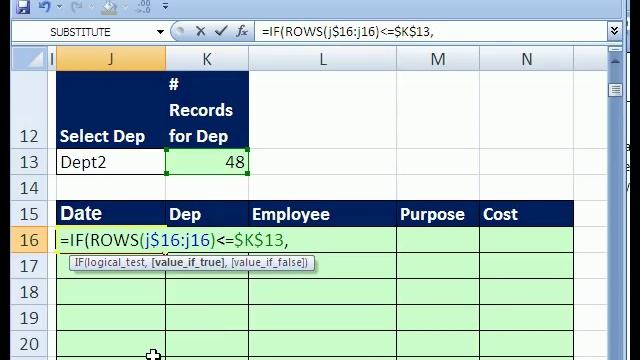Image resolution: width=640 pixels, height=360 pixels.
Task: Select column J header
Action: 111,59
